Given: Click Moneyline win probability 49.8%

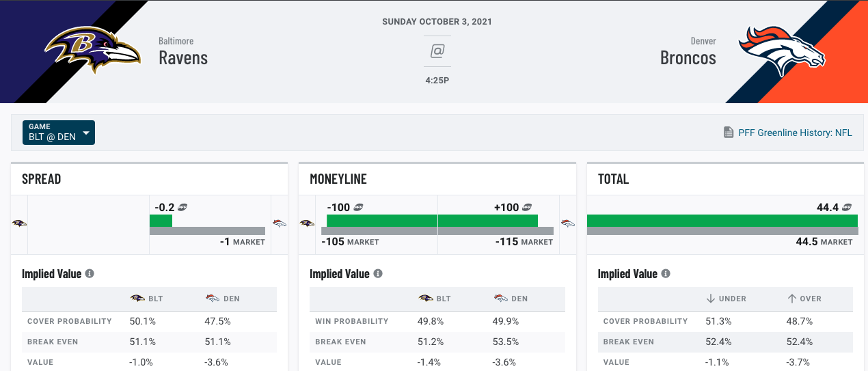Looking at the screenshot, I should click(x=431, y=321).
